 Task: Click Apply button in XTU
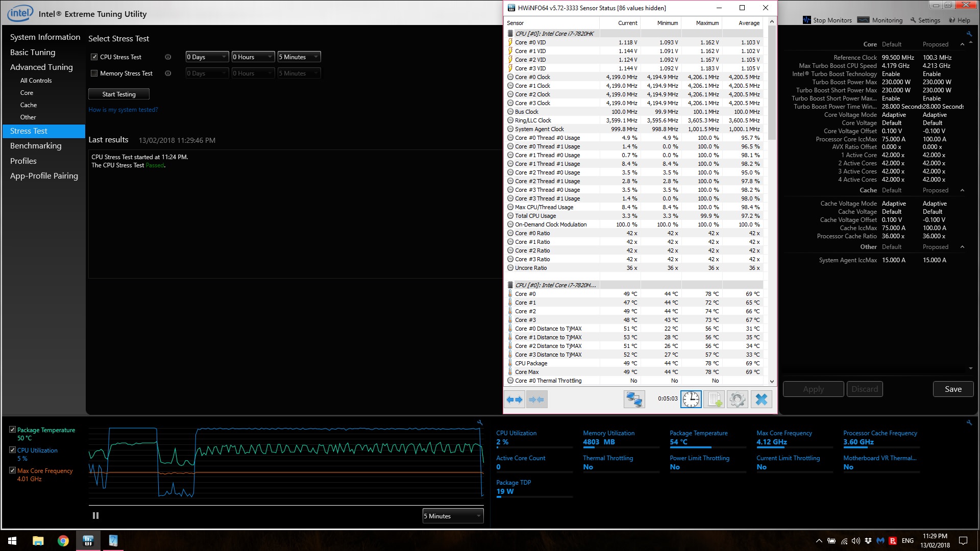(813, 389)
